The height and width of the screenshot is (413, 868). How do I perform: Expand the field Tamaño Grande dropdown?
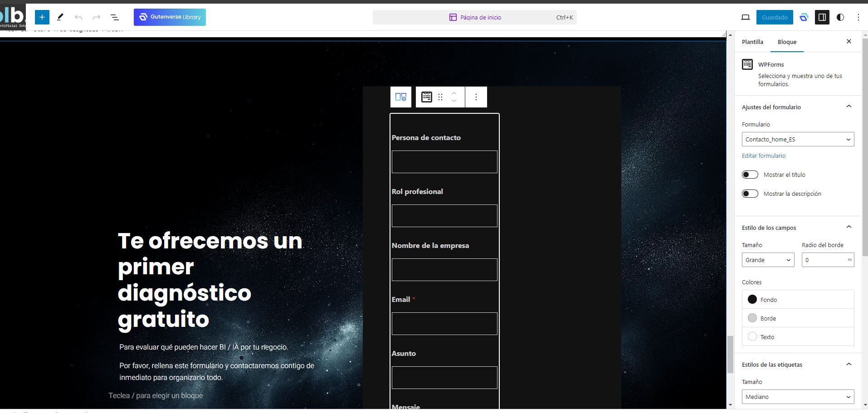tap(768, 260)
